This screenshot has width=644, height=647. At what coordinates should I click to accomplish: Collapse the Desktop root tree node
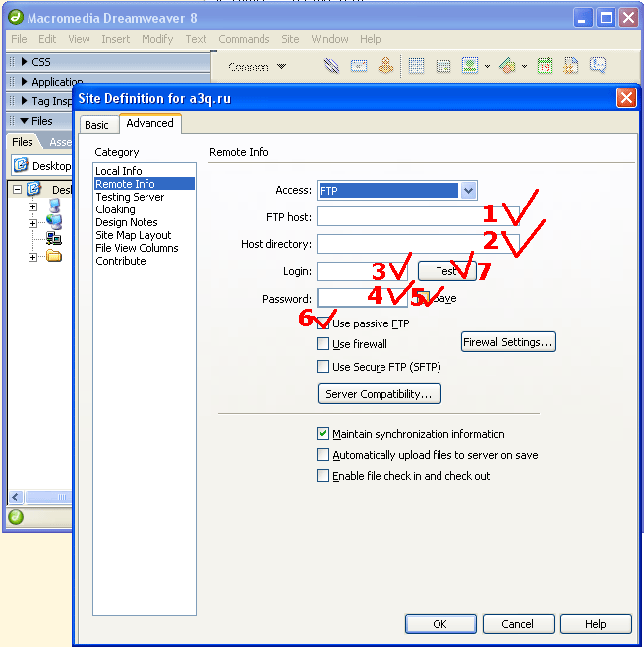pyautogui.click(x=17, y=190)
